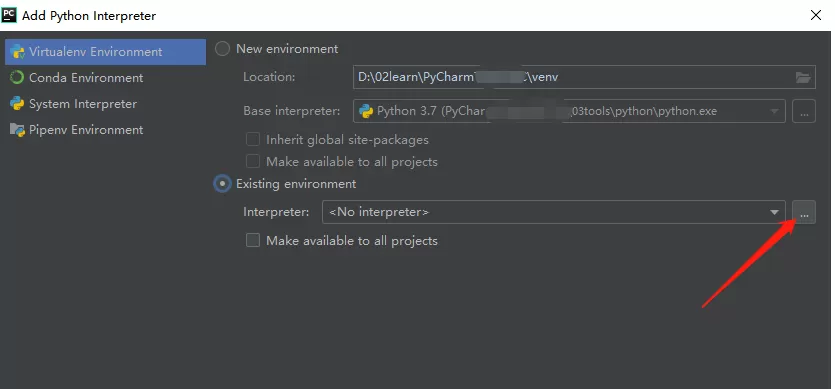Click the Location path field
The image size is (835, 389).
coord(584,77)
